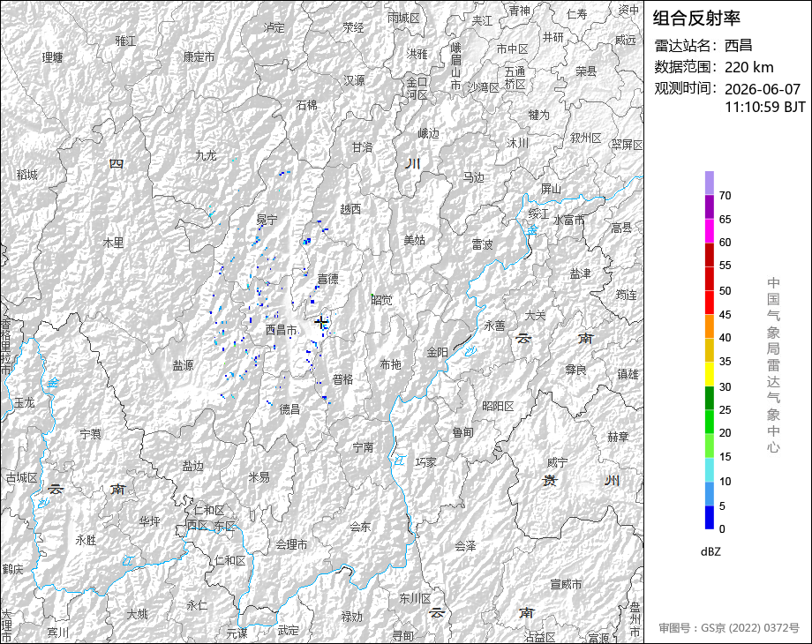Click the 甘洛 county label
812x644 pixels.
[x=362, y=147]
